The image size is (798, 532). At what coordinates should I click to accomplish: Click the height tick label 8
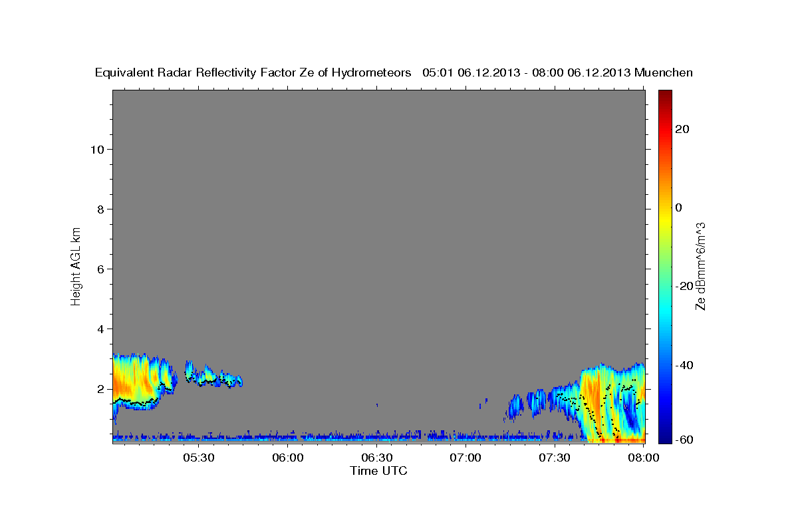tap(101, 209)
